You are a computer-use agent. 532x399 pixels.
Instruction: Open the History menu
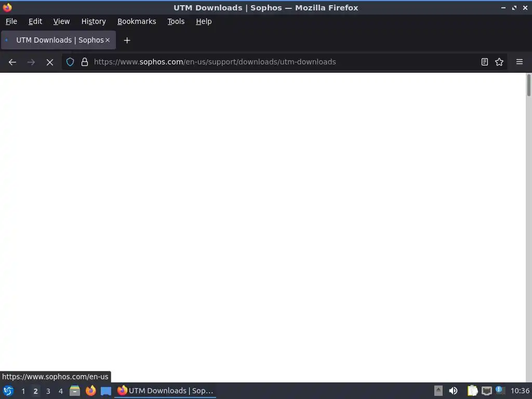pyautogui.click(x=94, y=21)
